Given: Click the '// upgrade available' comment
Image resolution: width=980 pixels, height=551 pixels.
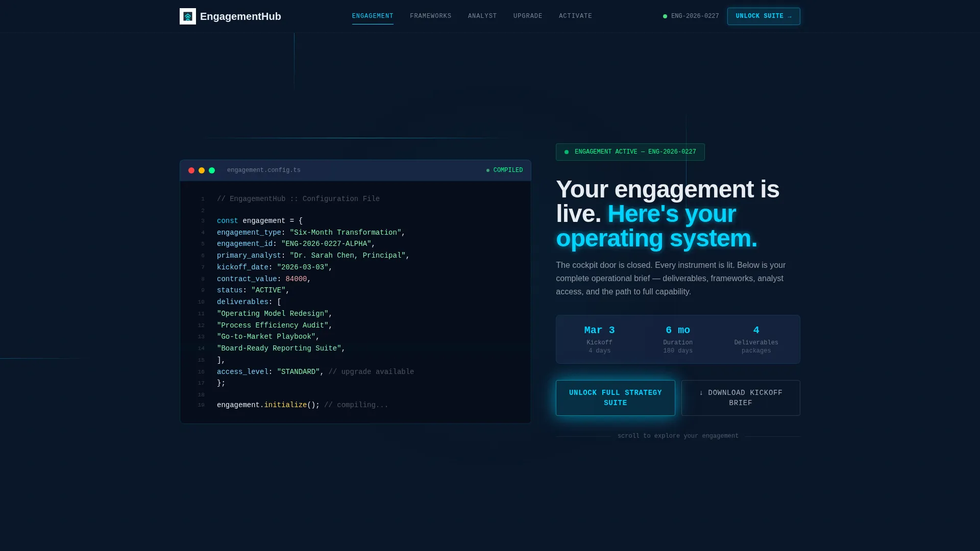Looking at the screenshot, I should (371, 372).
